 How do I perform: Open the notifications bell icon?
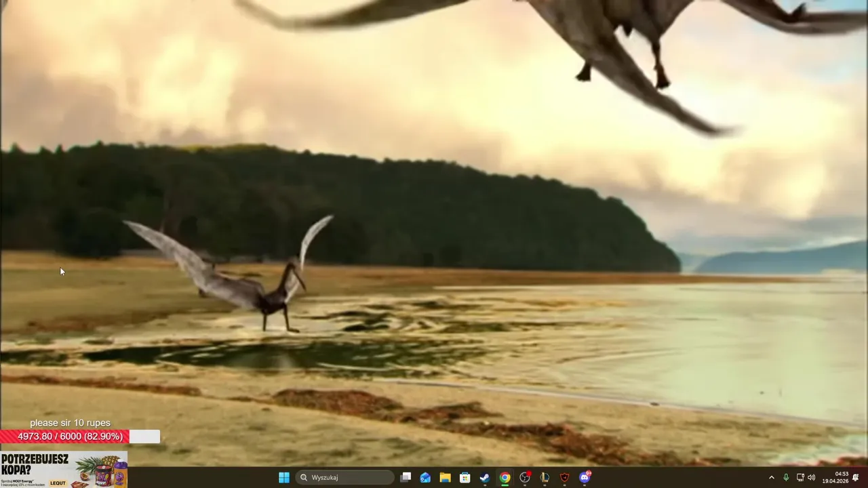point(856,477)
